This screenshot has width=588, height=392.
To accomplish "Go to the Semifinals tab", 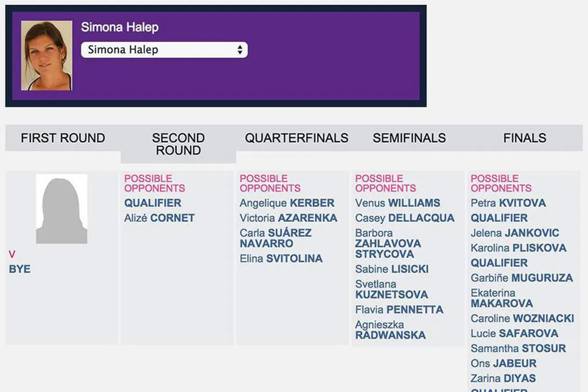I will point(409,138).
